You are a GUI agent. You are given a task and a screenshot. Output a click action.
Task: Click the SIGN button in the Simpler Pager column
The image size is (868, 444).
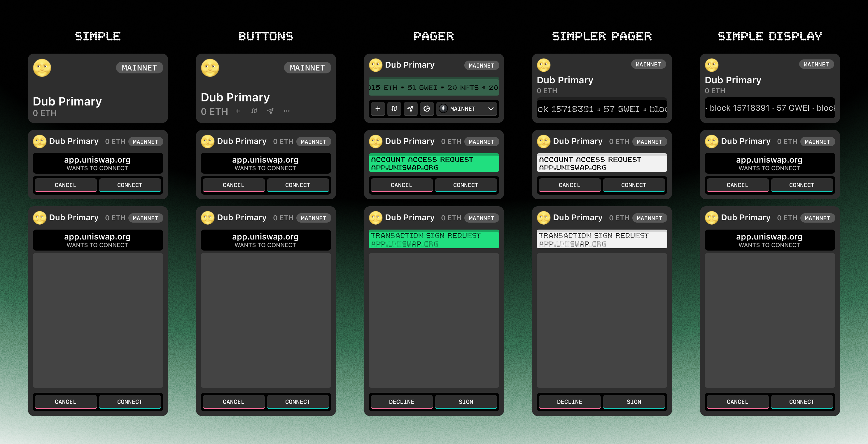(633, 401)
